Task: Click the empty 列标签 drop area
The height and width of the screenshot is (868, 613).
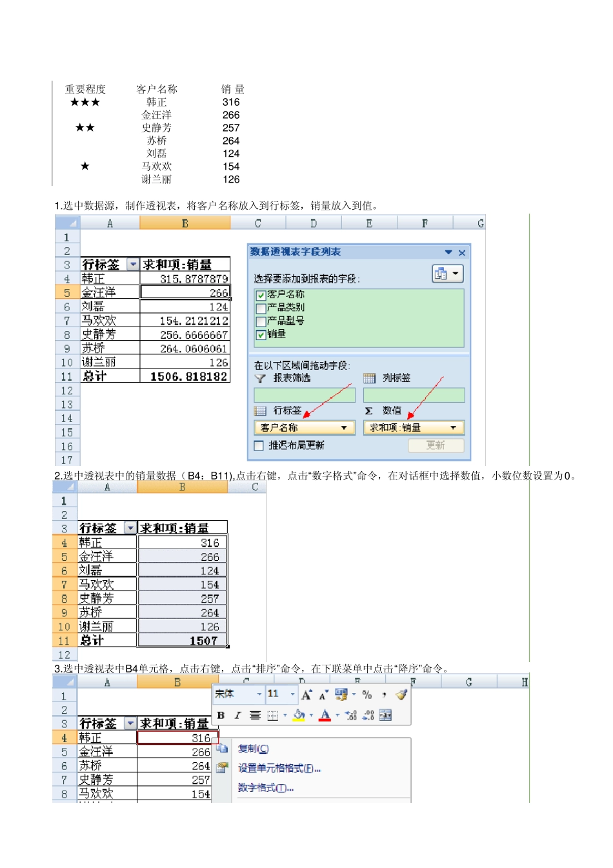Action: [414, 395]
